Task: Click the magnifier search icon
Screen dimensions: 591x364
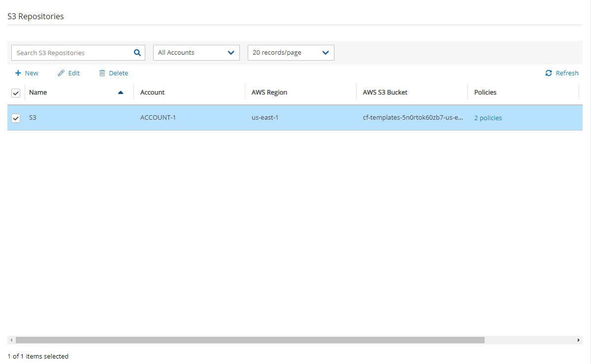Action: [x=137, y=53]
